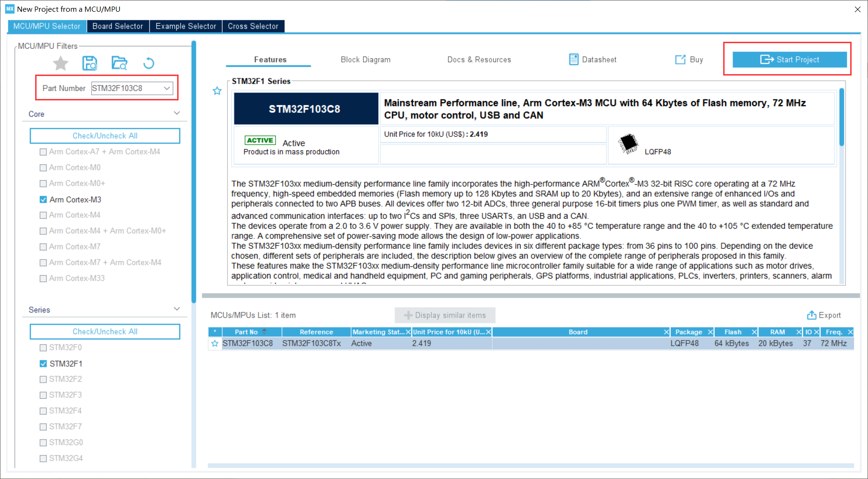The height and width of the screenshot is (479, 868).
Task: Remove the Board column
Action: coord(666,332)
